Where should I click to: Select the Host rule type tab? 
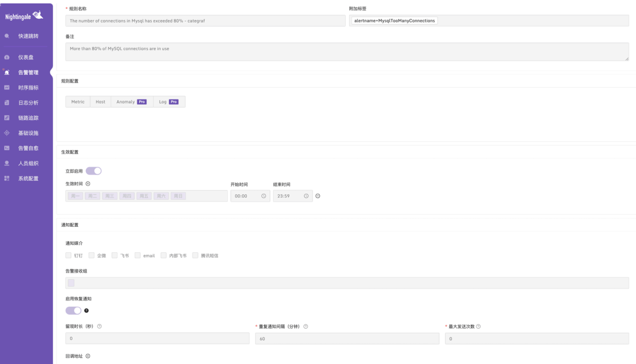[101, 102]
